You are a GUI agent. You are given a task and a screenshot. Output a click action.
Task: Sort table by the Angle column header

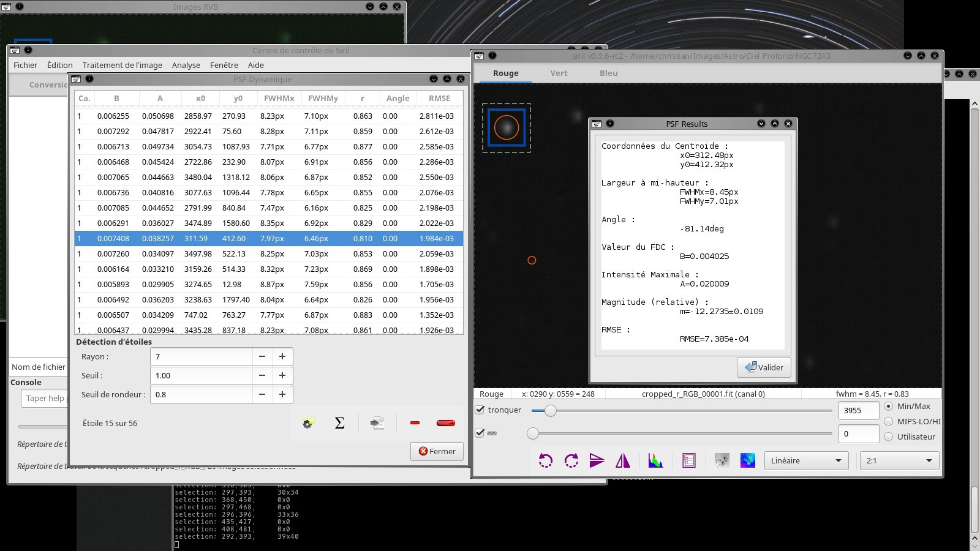point(398,98)
